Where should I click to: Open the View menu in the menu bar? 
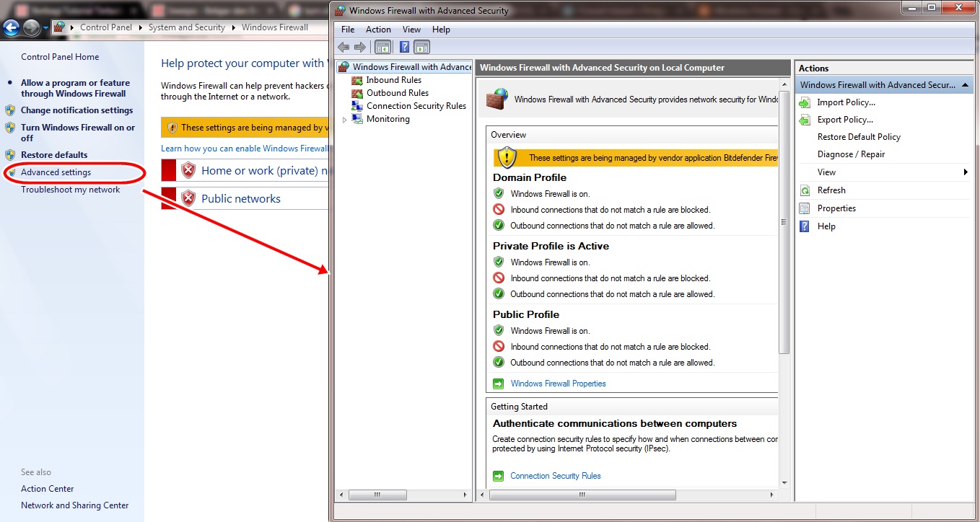pyautogui.click(x=411, y=30)
